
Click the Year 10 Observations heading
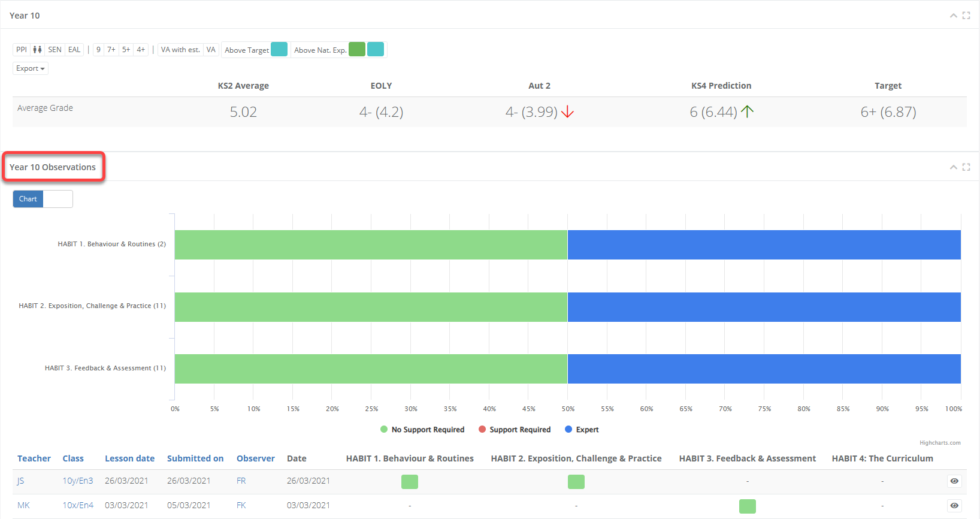coord(53,167)
